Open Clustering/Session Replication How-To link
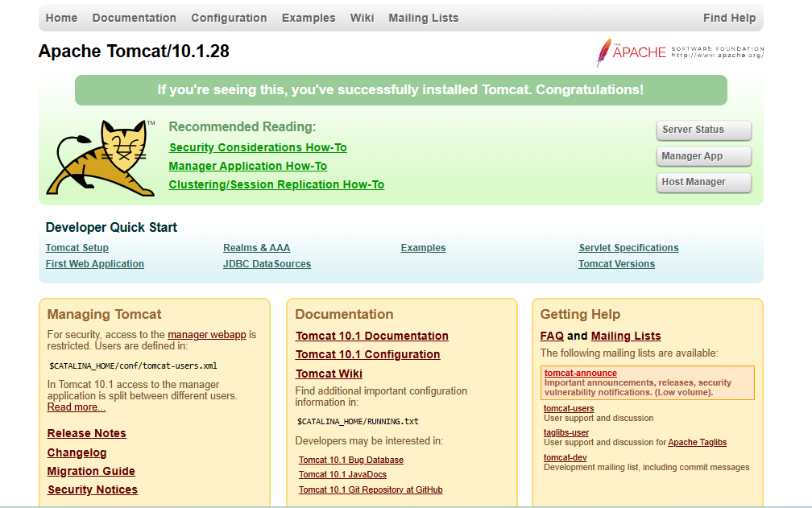The height and width of the screenshot is (508, 812). (276, 184)
